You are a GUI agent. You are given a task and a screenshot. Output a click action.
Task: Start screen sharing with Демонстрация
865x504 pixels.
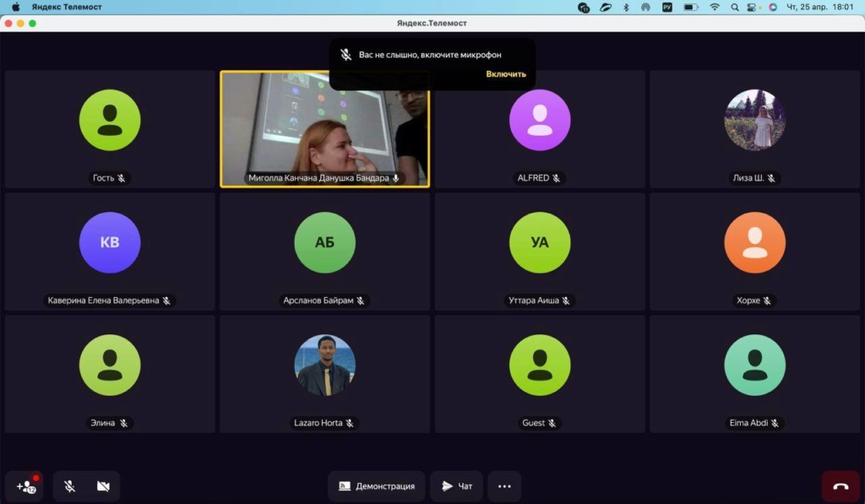click(x=376, y=485)
